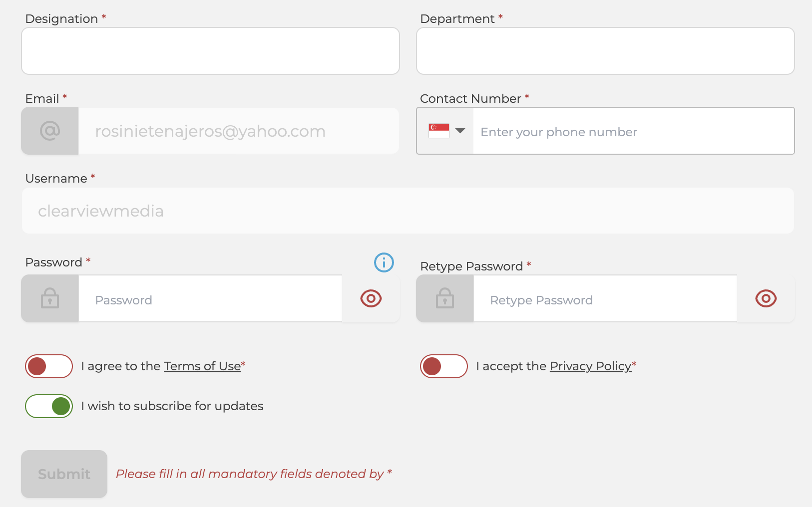Click the lock icon beside Retype Password
The width and height of the screenshot is (812, 507).
coord(445,298)
